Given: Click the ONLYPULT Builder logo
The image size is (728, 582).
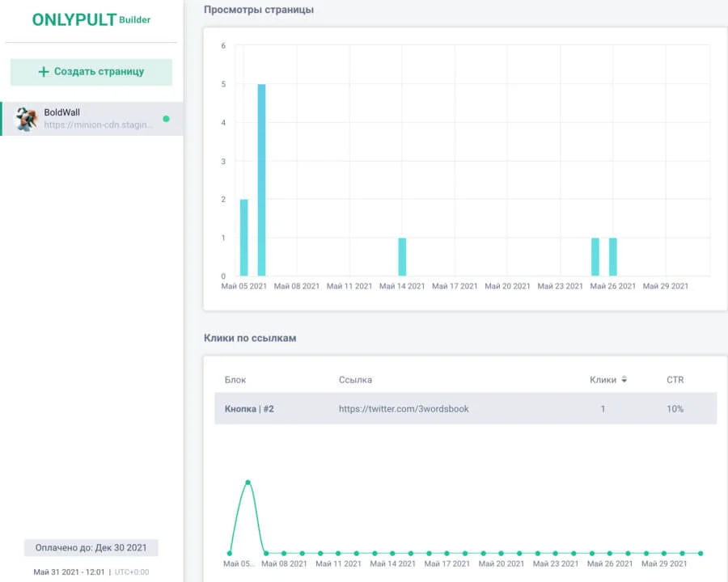Looking at the screenshot, I should 91,20.
